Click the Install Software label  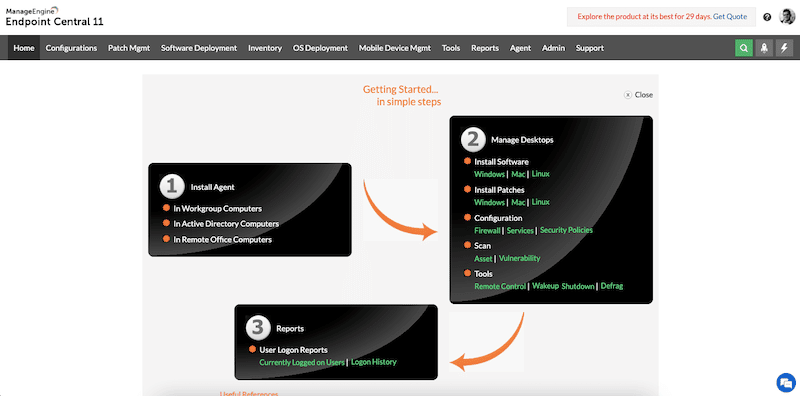point(502,162)
